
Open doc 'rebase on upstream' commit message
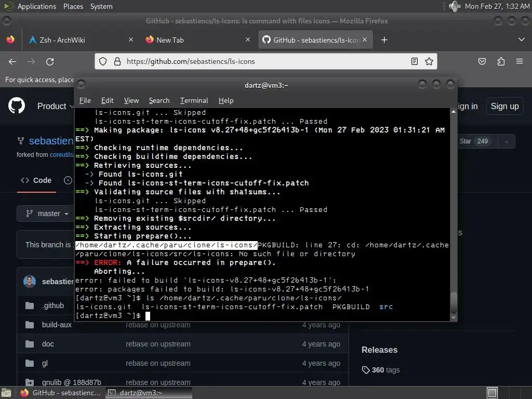coord(158,344)
